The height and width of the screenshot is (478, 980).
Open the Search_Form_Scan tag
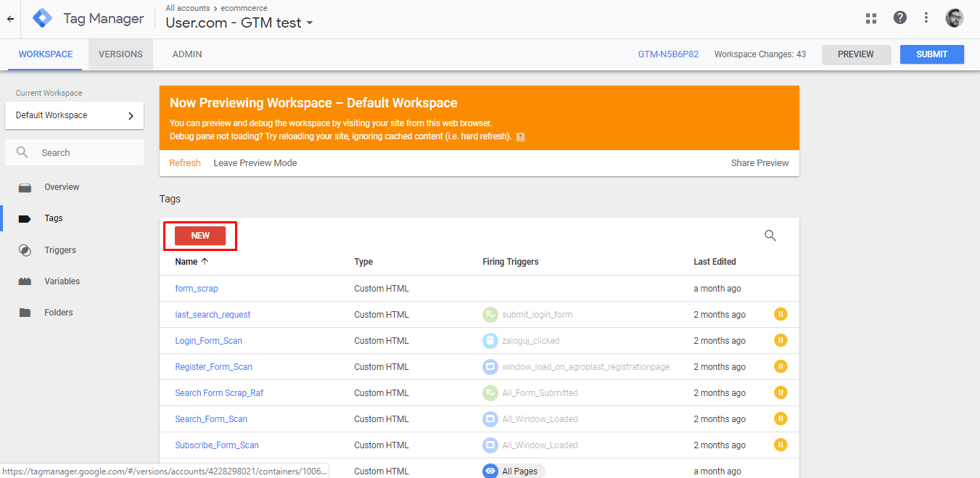pos(211,419)
